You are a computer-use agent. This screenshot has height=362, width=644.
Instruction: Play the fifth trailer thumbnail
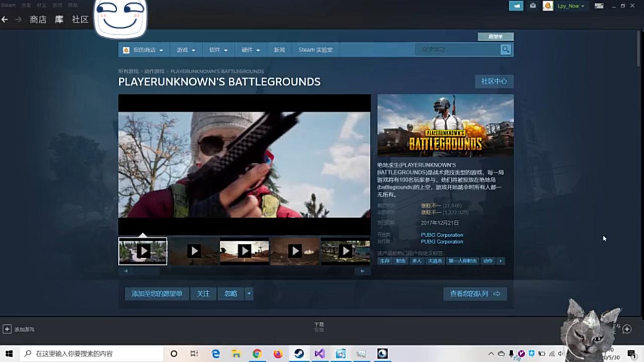click(x=346, y=251)
